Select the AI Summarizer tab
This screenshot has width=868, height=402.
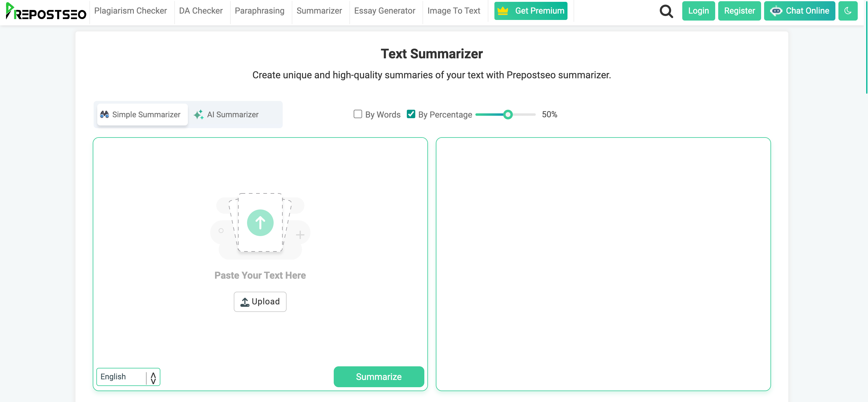tap(233, 115)
